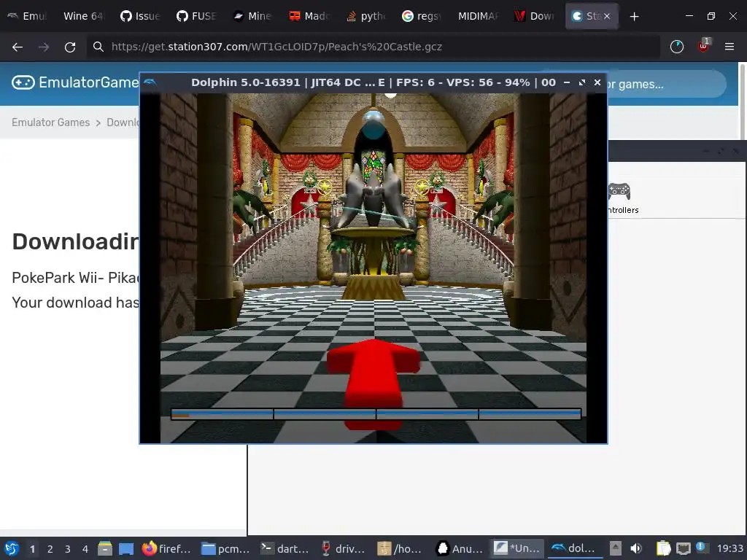Screen dimensions: 747x560
Task: Maximize the Dolphin game window
Action: click(581, 82)
